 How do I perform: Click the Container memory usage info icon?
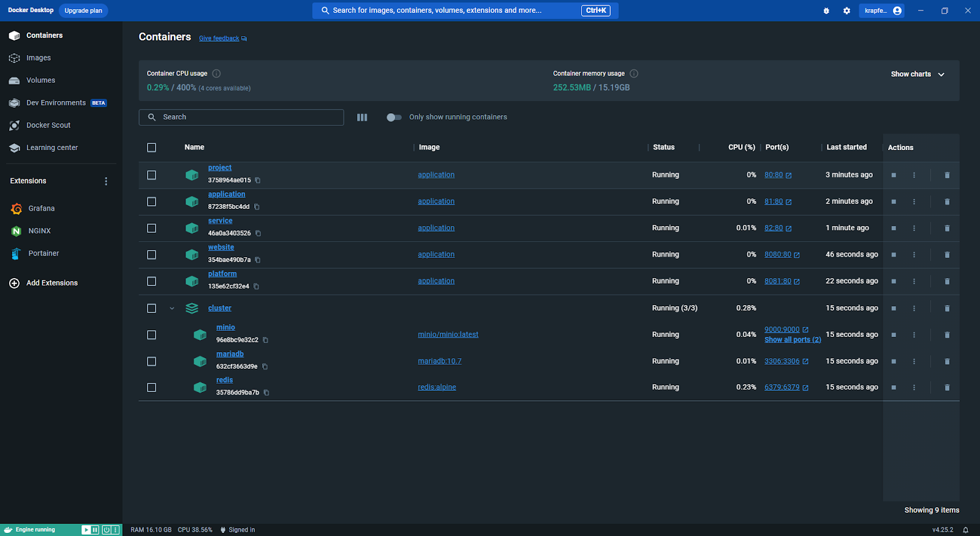tap(634, 74)
